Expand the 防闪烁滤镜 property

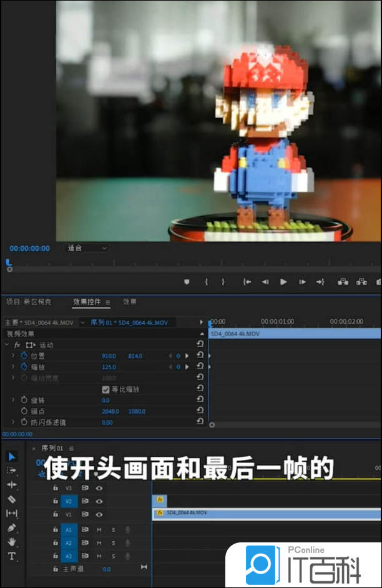(13, 422)
